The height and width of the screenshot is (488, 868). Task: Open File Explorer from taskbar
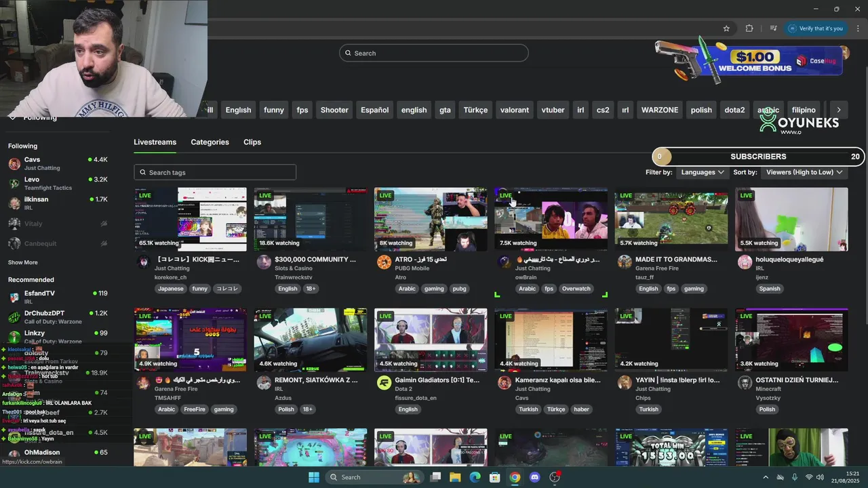click(x=455, y=477)
